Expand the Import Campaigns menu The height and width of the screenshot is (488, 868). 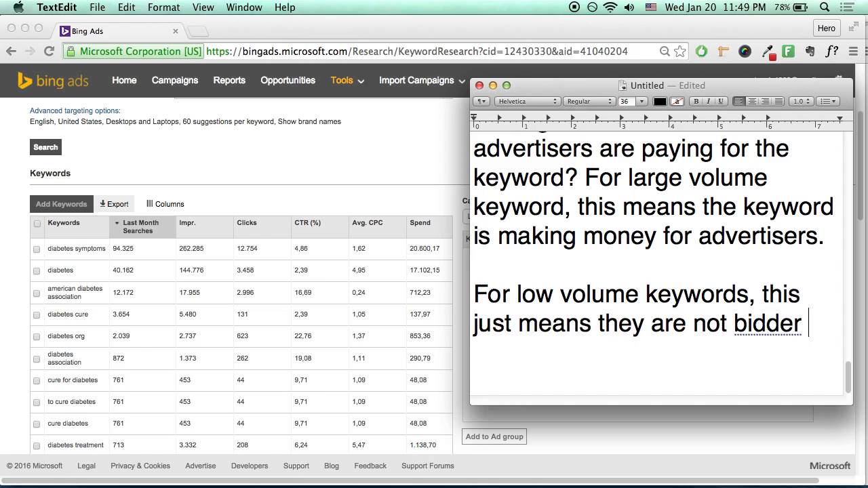click(422, 80)
